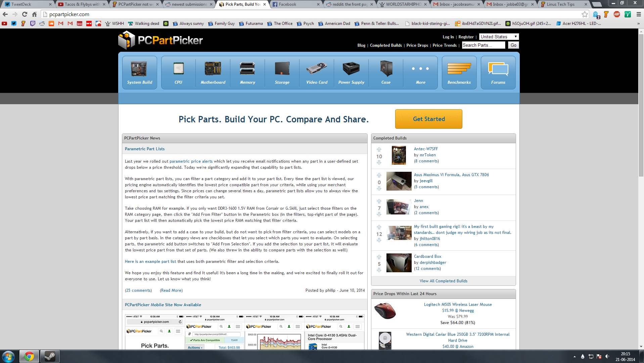Open View All Completed Builds
Screen dimensions: 644x363
click(444, 281)
